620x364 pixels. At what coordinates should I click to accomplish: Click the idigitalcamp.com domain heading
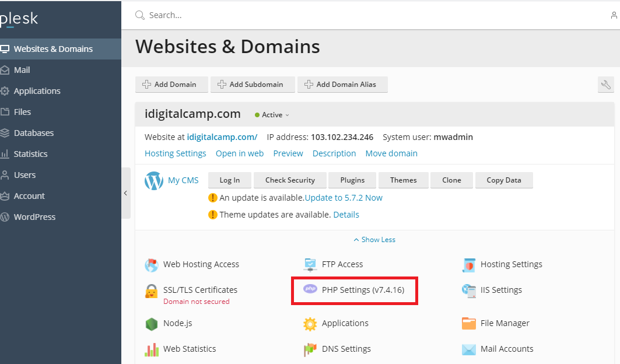[x=192, y=114]
